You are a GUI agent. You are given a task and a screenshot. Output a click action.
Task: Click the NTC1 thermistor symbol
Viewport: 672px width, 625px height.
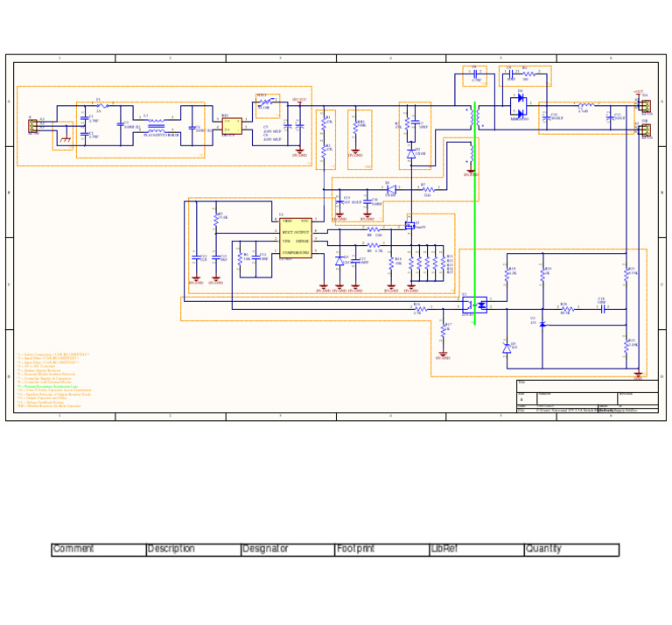[x=266, y=102]
